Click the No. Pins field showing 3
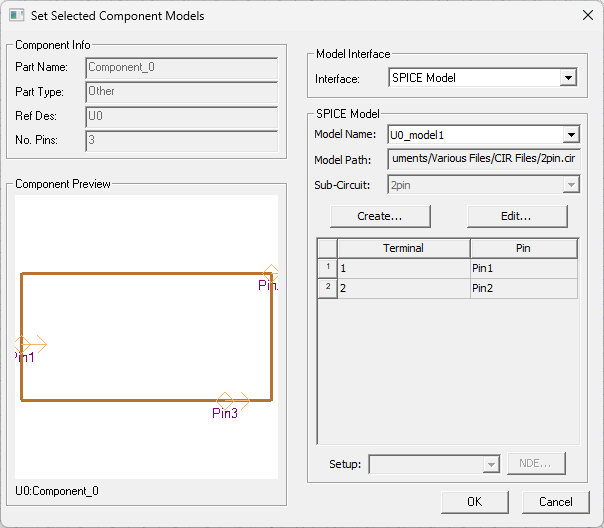 (181, 141)
